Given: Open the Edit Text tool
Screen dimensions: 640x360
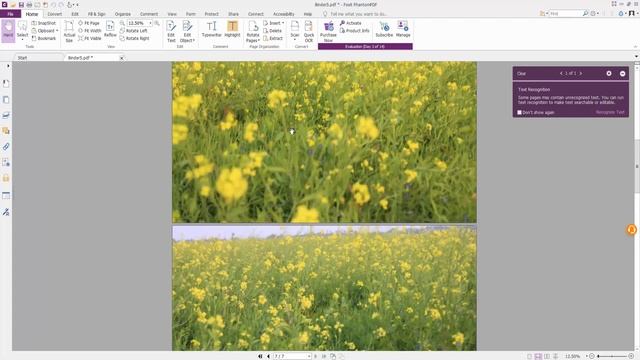Looking at the screenshot, I should tap(171, 31).
